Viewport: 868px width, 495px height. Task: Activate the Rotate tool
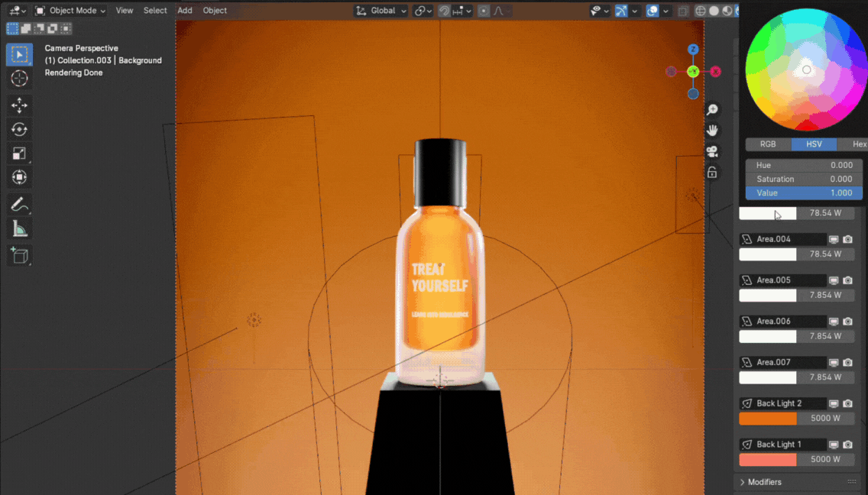click(19, 130)
